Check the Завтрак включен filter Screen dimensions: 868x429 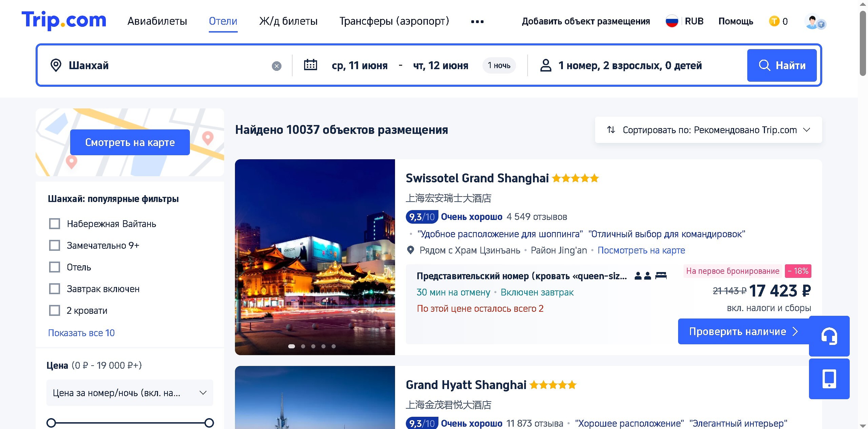tap(55, 289)
